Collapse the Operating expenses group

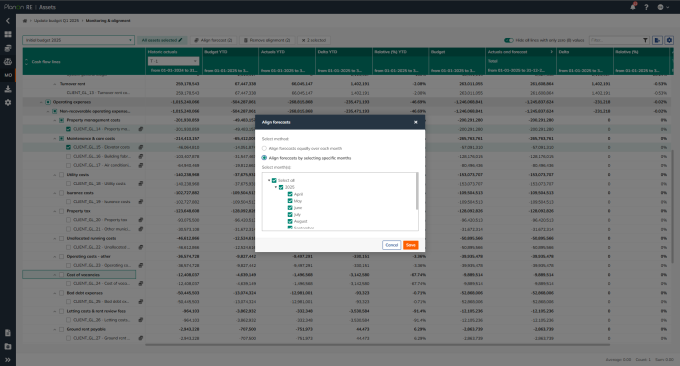coord(41,102)
